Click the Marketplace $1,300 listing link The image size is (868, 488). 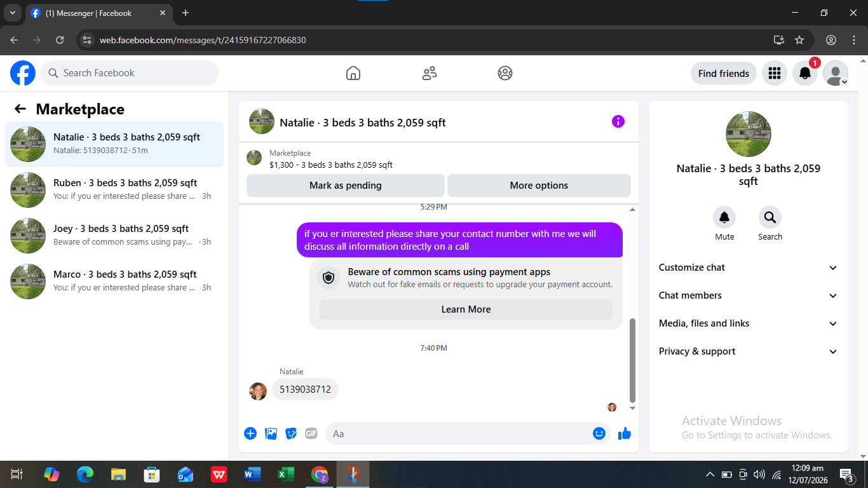[x=331, y=165]
